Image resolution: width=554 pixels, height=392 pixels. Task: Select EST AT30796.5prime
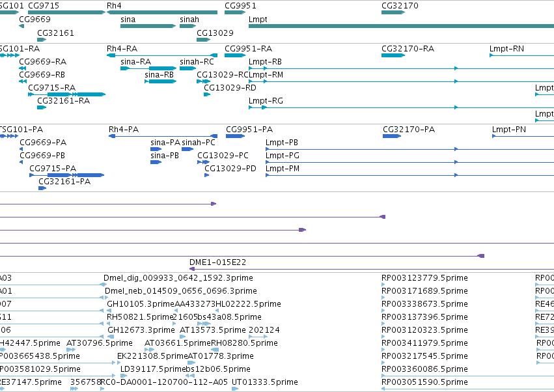coord(100,343)
